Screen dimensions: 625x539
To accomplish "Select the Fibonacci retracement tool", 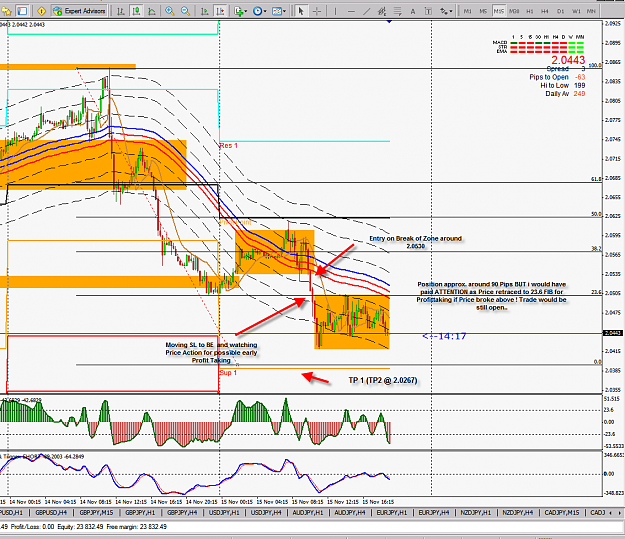I will point(397,11).
